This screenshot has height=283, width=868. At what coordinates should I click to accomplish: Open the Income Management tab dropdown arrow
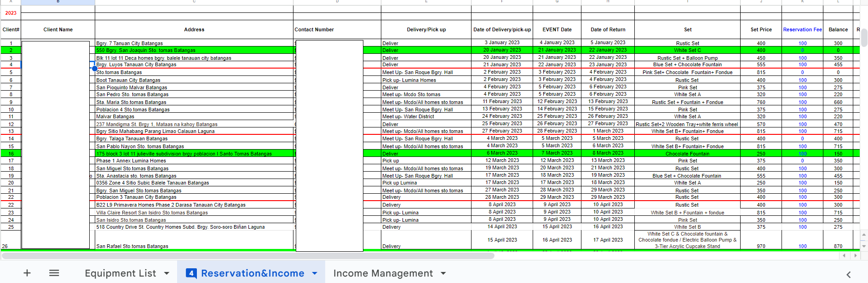[x=443, y=273]
